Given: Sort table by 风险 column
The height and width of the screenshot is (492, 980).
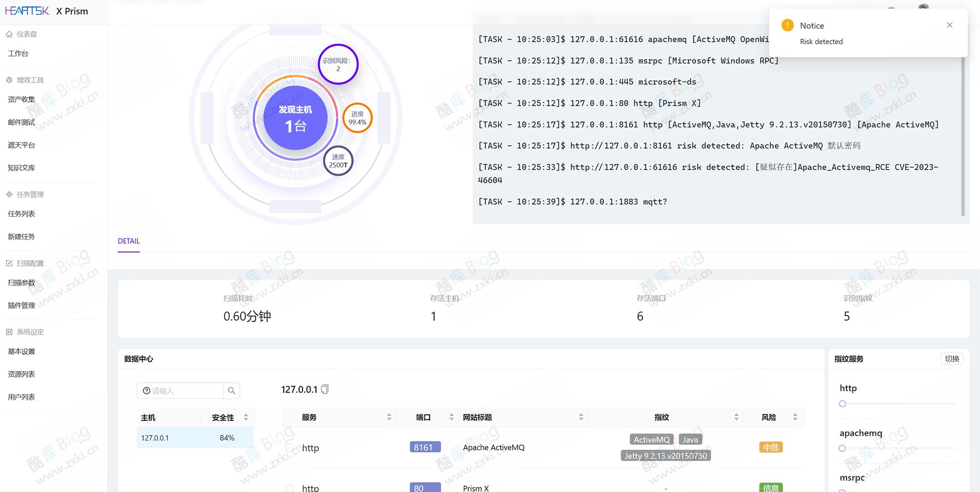Looking at the screenshot, I should coord(795,417).
